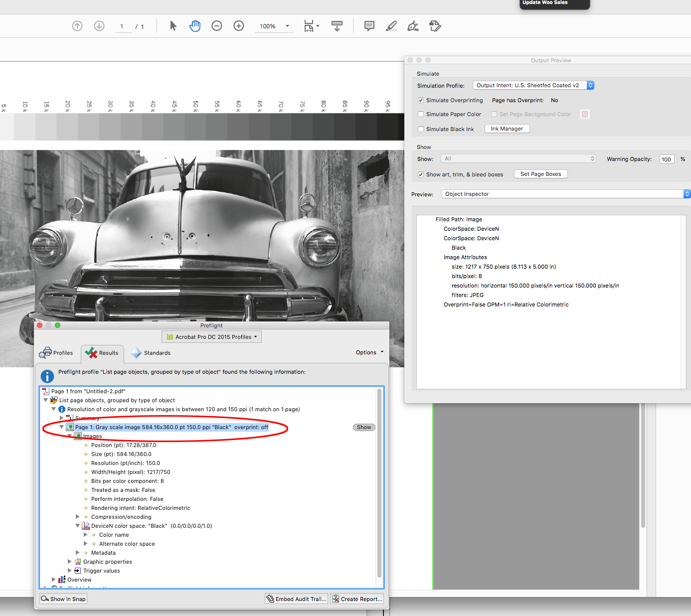The width and height of the screenshot is (691, 616).
Task: Click the page background color swatch
Action: 584,114
